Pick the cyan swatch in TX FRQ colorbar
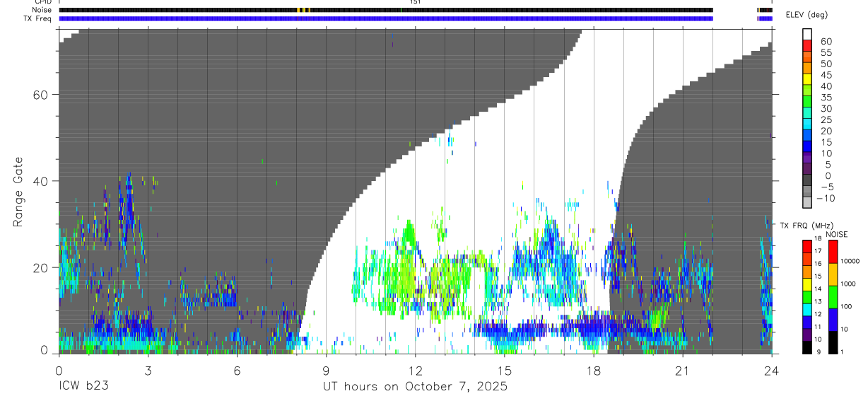This screenshot has height=401, width=868. (x=807, y=310)
